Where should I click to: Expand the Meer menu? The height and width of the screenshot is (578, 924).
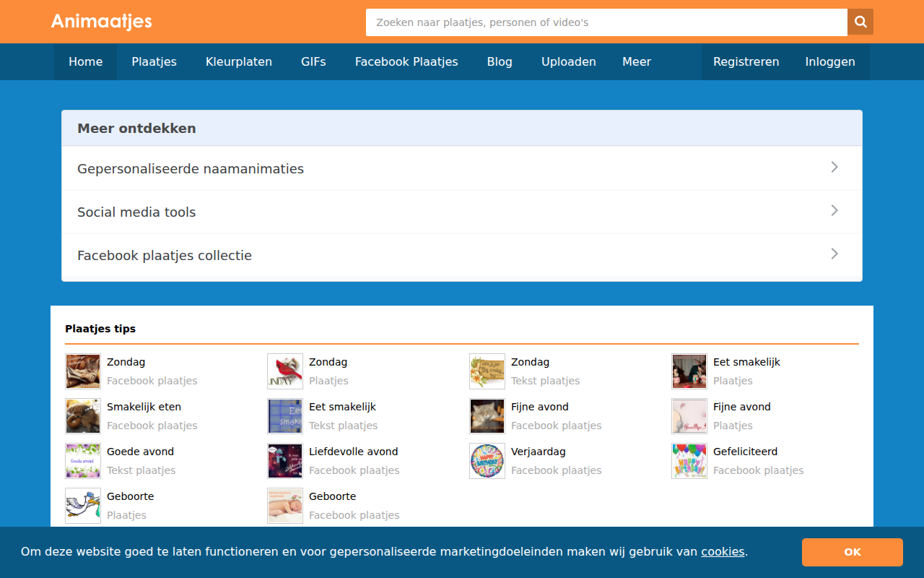(x=637, y=62)
